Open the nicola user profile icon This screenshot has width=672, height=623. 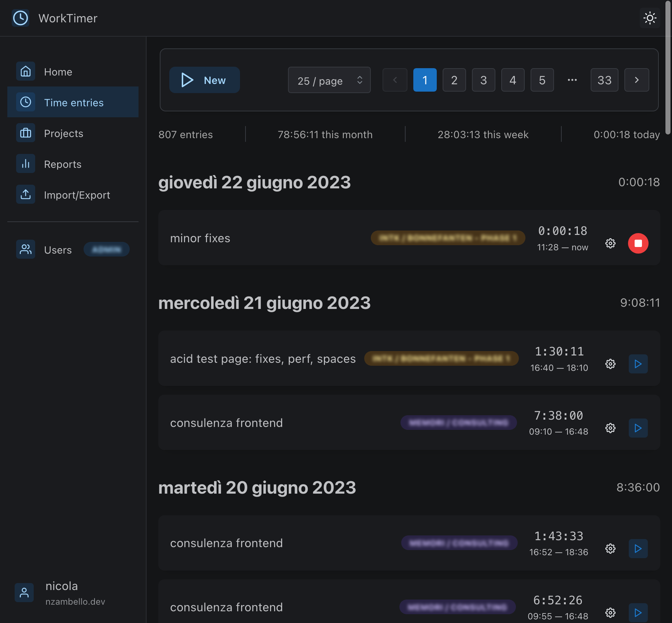[24, 592]
